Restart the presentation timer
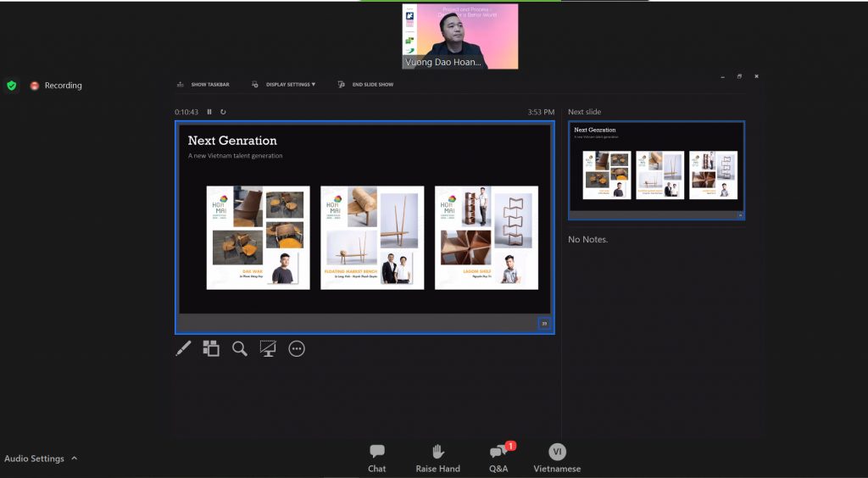 (x=223, y=112)
